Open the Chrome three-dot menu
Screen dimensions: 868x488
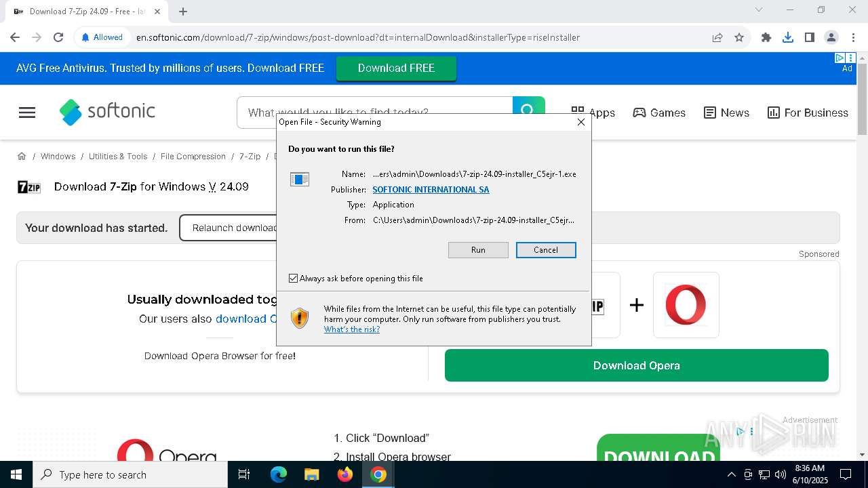(853, 37)
